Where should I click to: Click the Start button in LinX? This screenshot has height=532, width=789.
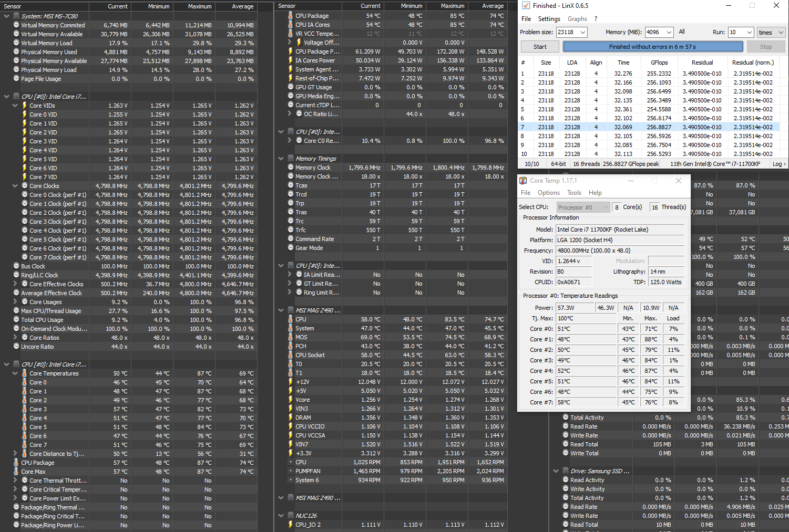click(540, 47)
